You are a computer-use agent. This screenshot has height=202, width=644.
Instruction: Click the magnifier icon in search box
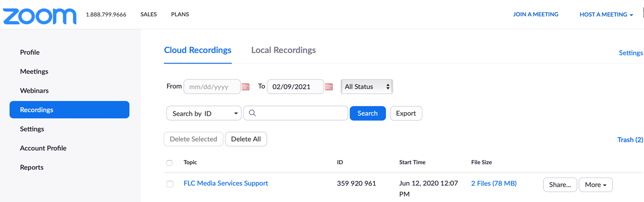tap(252, 113)
